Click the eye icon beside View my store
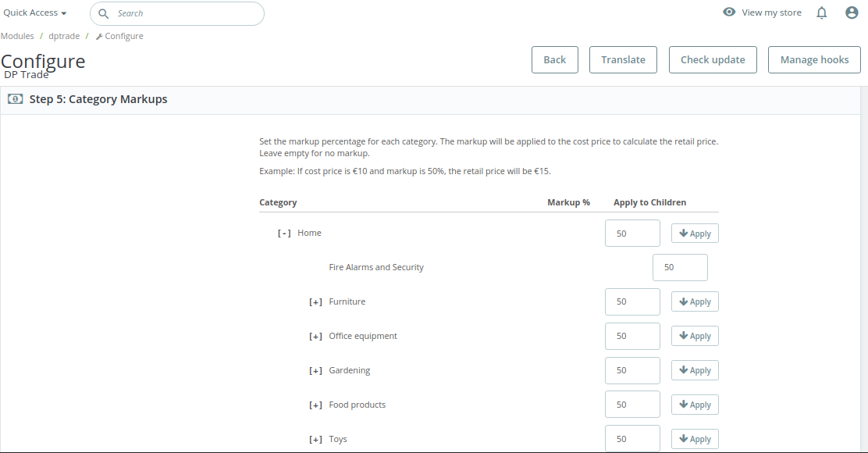Screen dimensions: 868x453 click(729, 12)
